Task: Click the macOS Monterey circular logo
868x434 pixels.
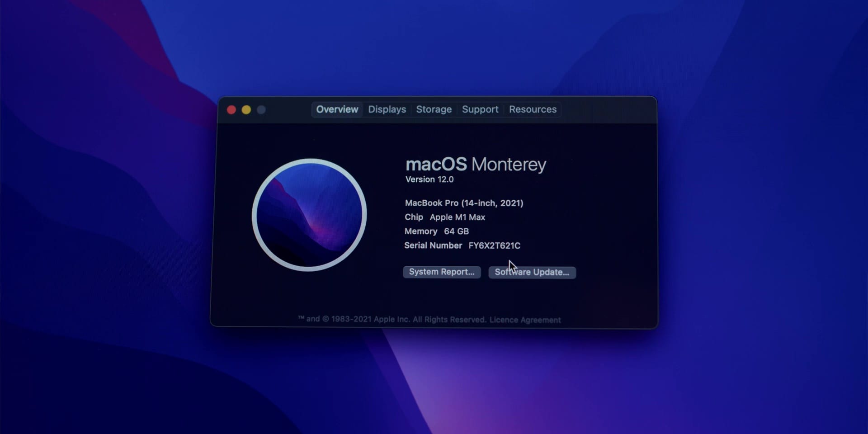Action: (309, 215)
